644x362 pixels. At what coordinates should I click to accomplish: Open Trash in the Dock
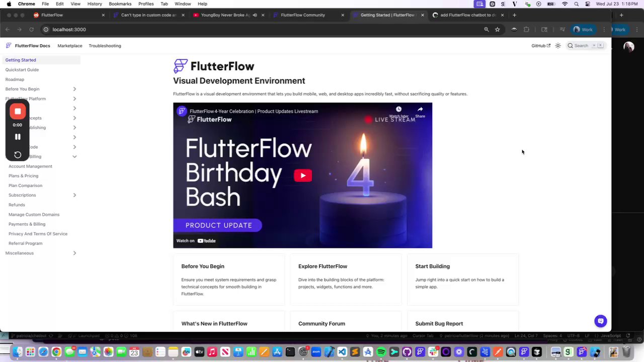(626, 352)
